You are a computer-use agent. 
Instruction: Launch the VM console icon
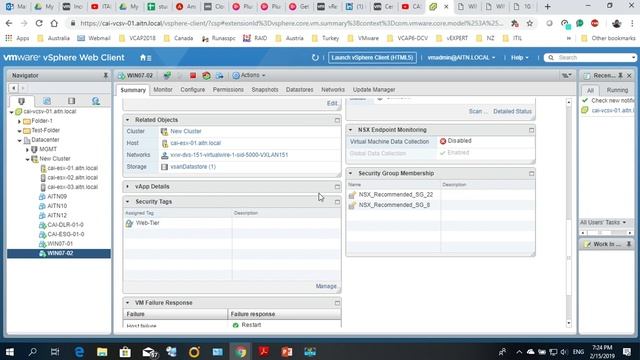(167, 76)
